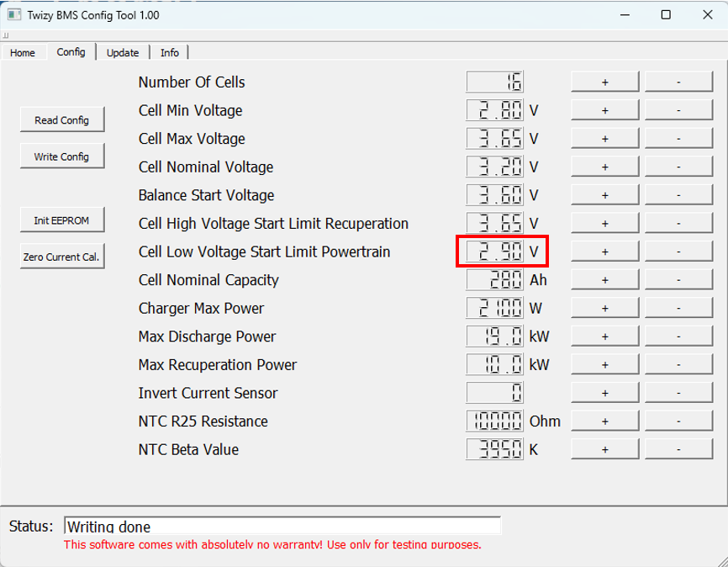Increase Number Of Cells with plus
The height and width of the screenshot is (567, 728).
pyautogui.click(x=604, y=82)
